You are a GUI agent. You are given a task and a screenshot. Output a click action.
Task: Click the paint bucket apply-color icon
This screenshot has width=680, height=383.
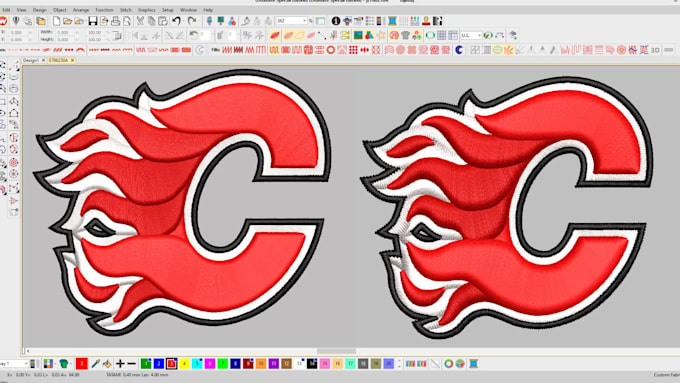tap(107, 363)
